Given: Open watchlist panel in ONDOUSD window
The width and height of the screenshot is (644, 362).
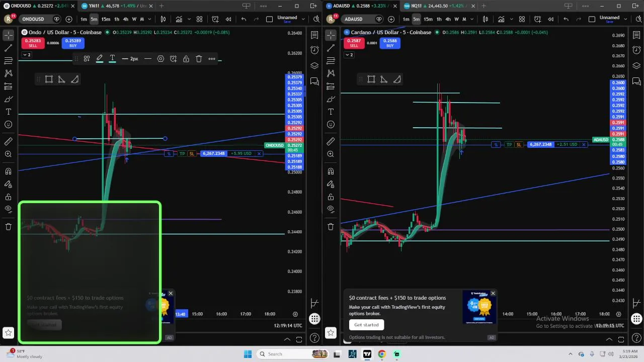Looking at the screenshot, I should click(314, 35).
